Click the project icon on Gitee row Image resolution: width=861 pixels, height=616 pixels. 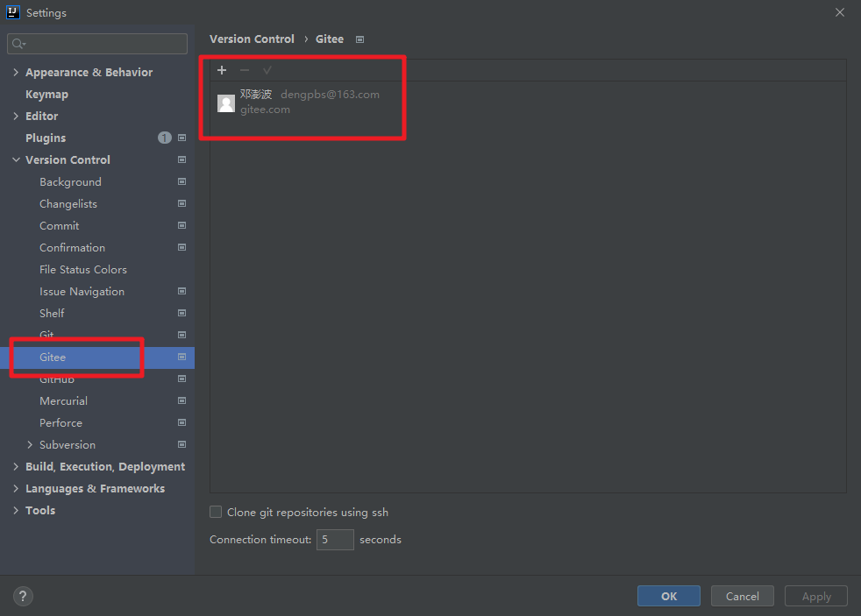pos(181,358)
